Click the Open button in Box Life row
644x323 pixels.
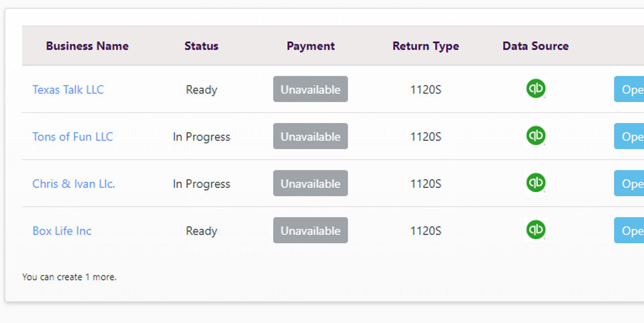pyautogui.click(x=629, y=230)
